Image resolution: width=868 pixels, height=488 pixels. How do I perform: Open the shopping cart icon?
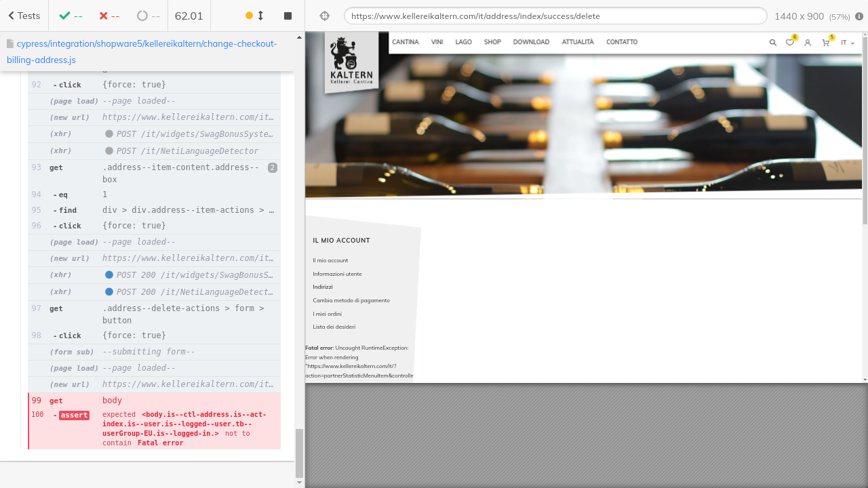pyautogui.click(x=825, y=43)
